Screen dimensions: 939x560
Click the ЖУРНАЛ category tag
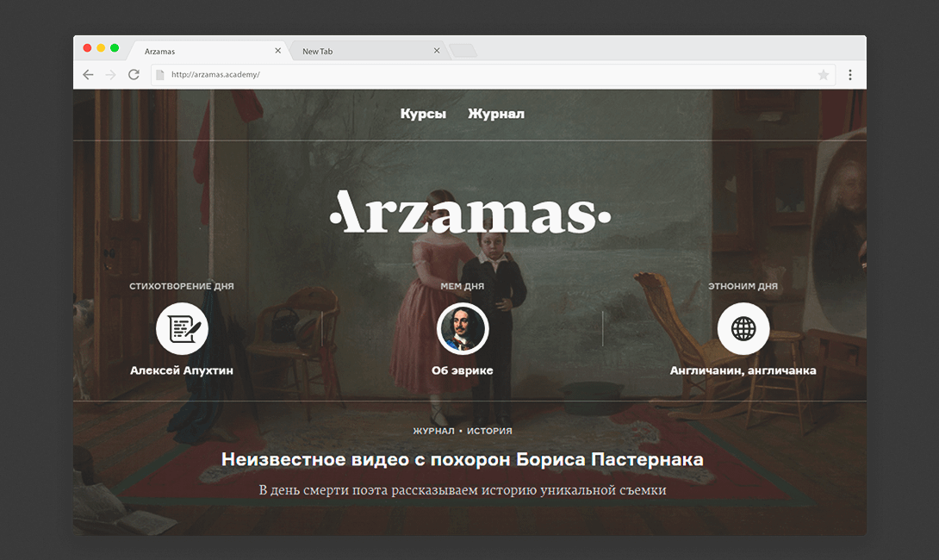coord(433,432)
